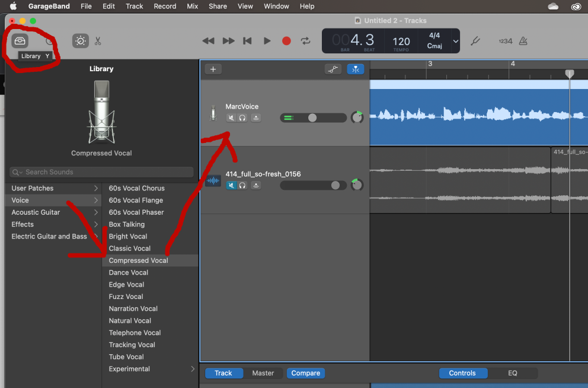Expand Acoustic Guitar category

(53, 212)
